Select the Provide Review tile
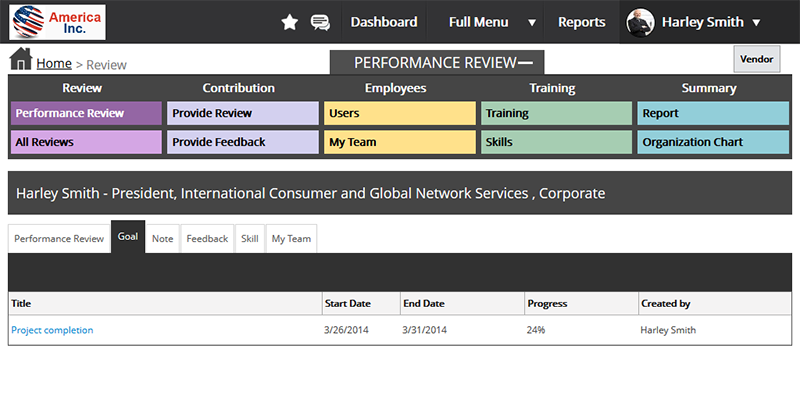This screenshot has width=800, height=395. [x=243, y=113]
